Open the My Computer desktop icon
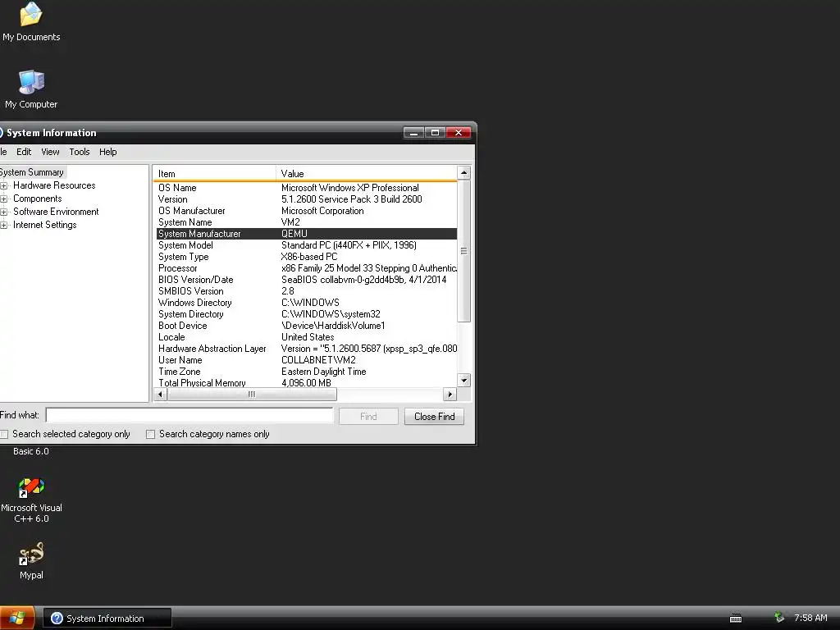Image resolution: width=840 pixels, height=630 pixels. [x=31, y=89]
